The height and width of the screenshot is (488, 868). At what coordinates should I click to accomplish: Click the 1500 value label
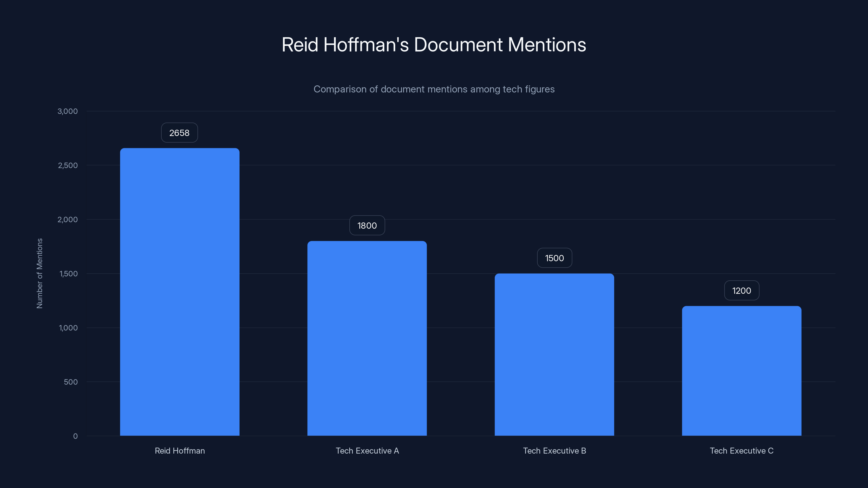click(x=554, y=258)
